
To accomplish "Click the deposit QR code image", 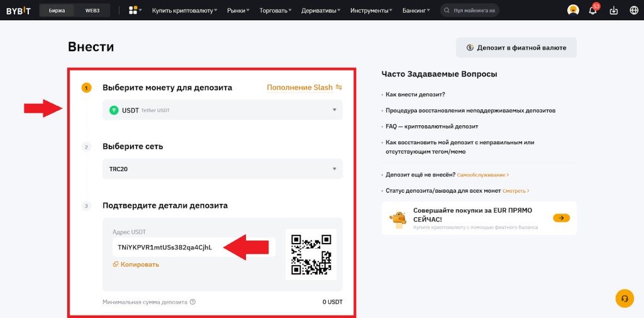I will tap(311, 254).
